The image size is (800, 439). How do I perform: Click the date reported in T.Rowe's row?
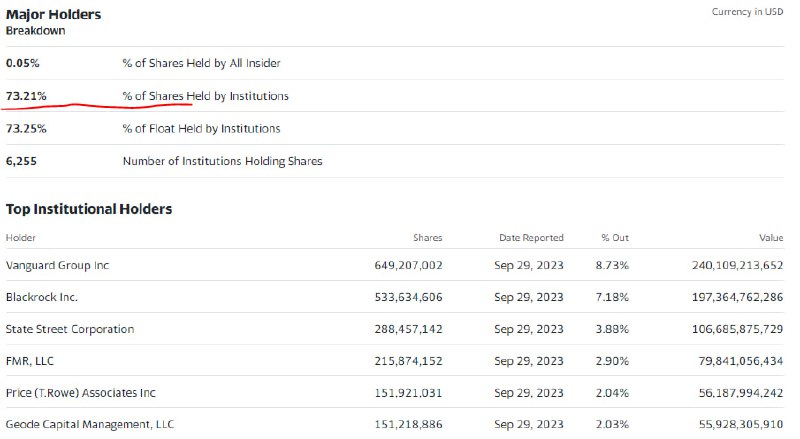[x=529, y=393]
